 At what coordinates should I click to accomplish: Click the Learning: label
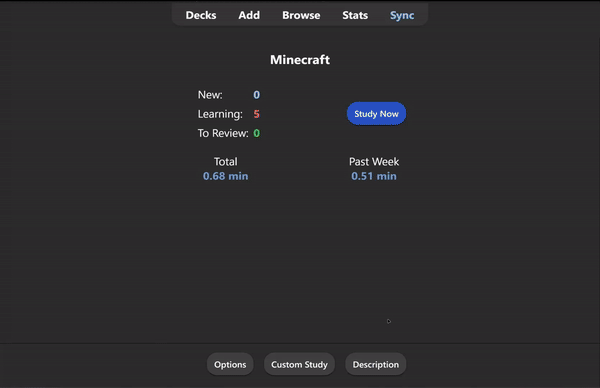220,114
